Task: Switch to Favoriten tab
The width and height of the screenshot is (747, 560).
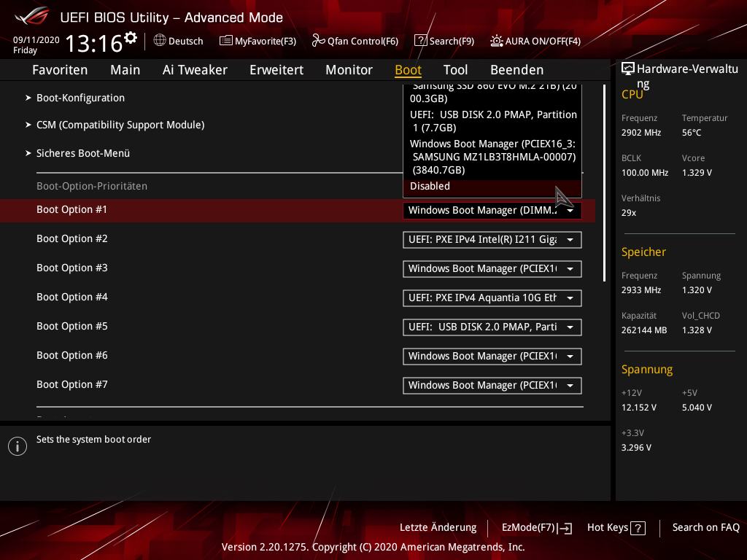Action: click(60, 70)
